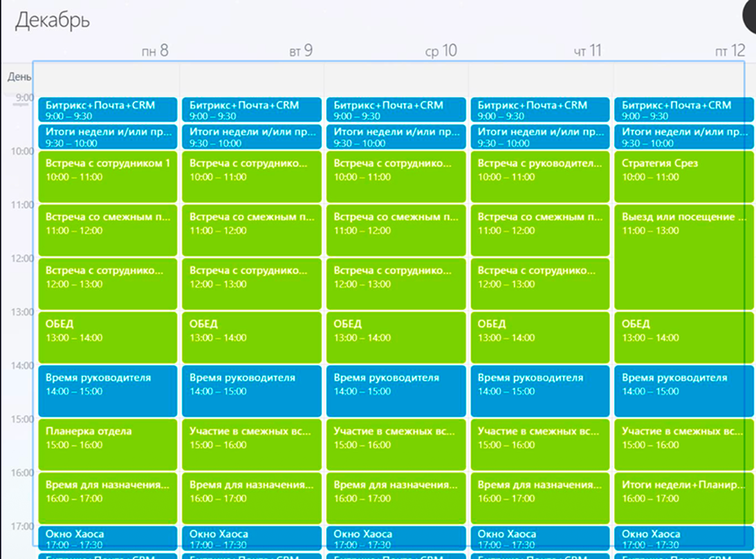Click Wednesday's 'ОБЕД' 13:00–14:00 event
Viewport: 756px width, 559px height.
(x=396, y=337)
